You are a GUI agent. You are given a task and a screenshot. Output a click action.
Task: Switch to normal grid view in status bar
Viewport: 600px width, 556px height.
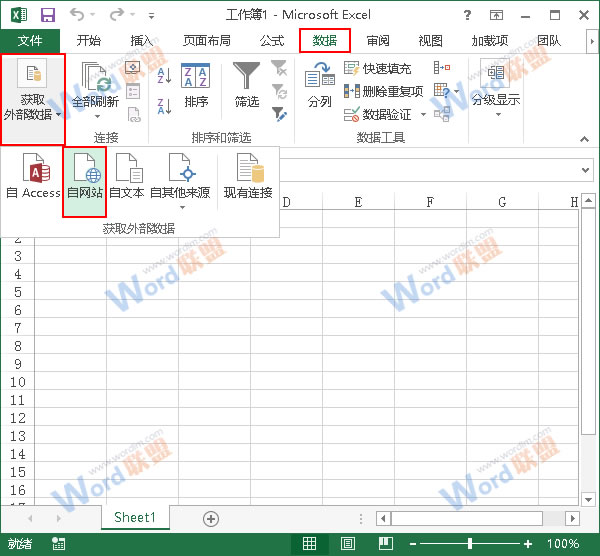[310, 544]
